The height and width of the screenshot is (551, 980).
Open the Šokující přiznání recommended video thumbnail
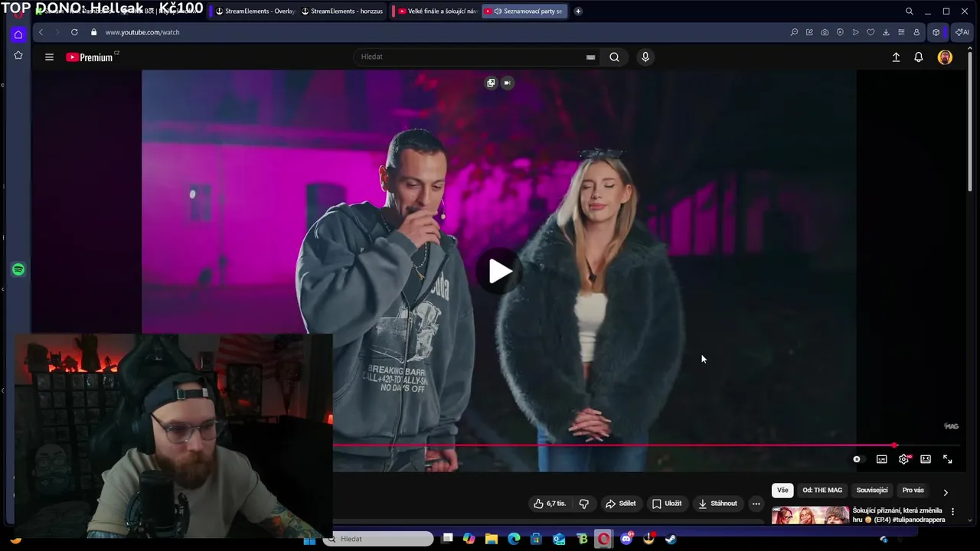pyautogui.click(x=810, y=515)
